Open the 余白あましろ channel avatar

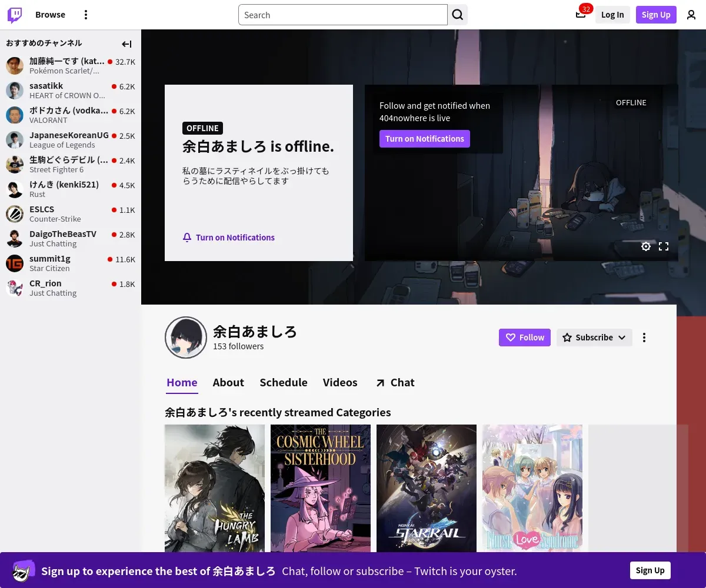(186, 338)
